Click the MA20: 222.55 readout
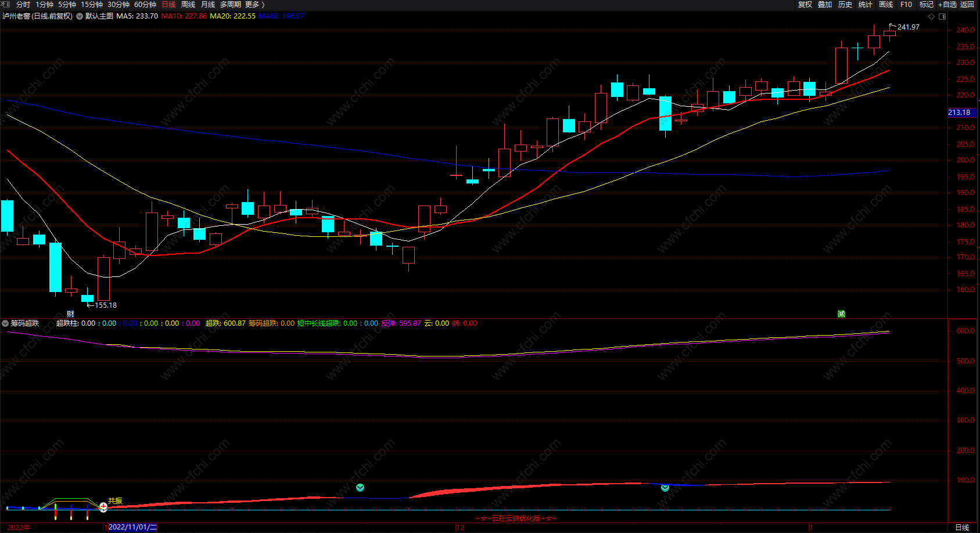The height and width of the screenshot is (533, 980). tap(232, 16)
